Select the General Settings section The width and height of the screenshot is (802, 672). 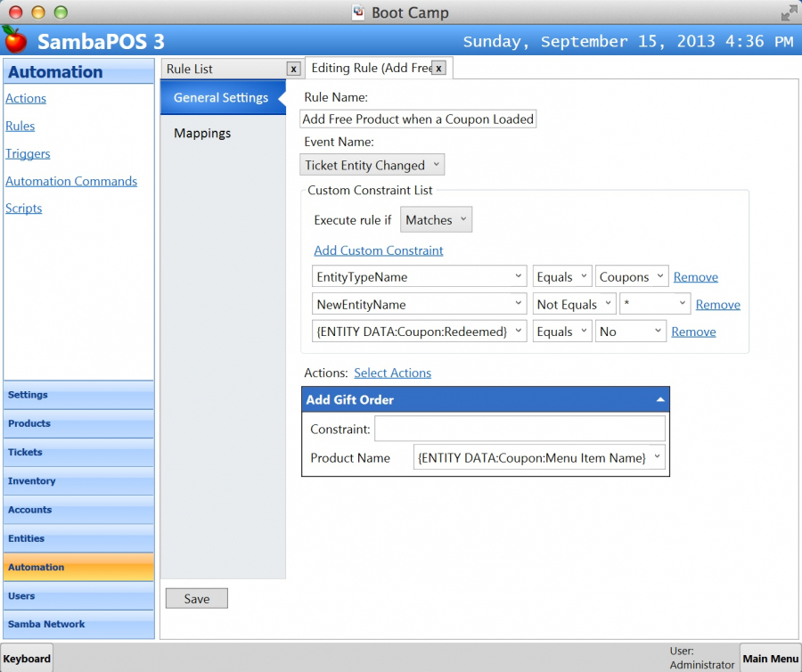coord(221,97)
